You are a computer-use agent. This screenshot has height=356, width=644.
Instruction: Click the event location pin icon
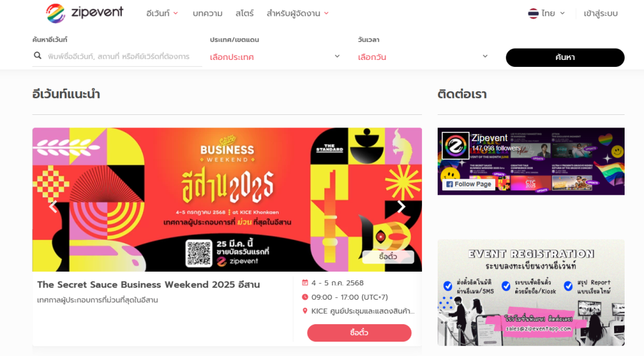(304, 311)
